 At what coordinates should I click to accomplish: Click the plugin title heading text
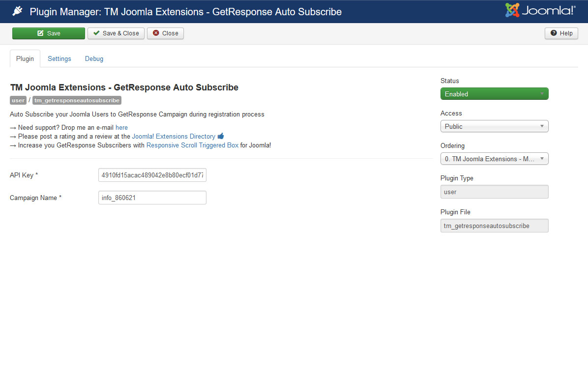[x=124, y=87]
